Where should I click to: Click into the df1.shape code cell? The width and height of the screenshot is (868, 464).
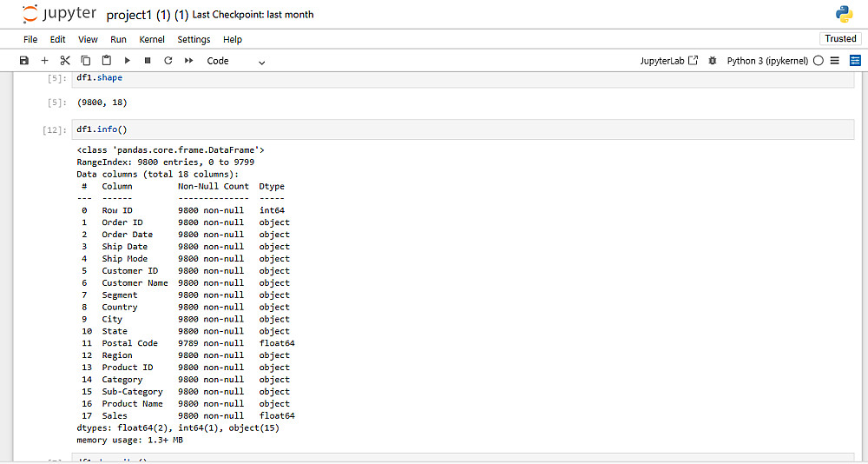tap(463, 78)
